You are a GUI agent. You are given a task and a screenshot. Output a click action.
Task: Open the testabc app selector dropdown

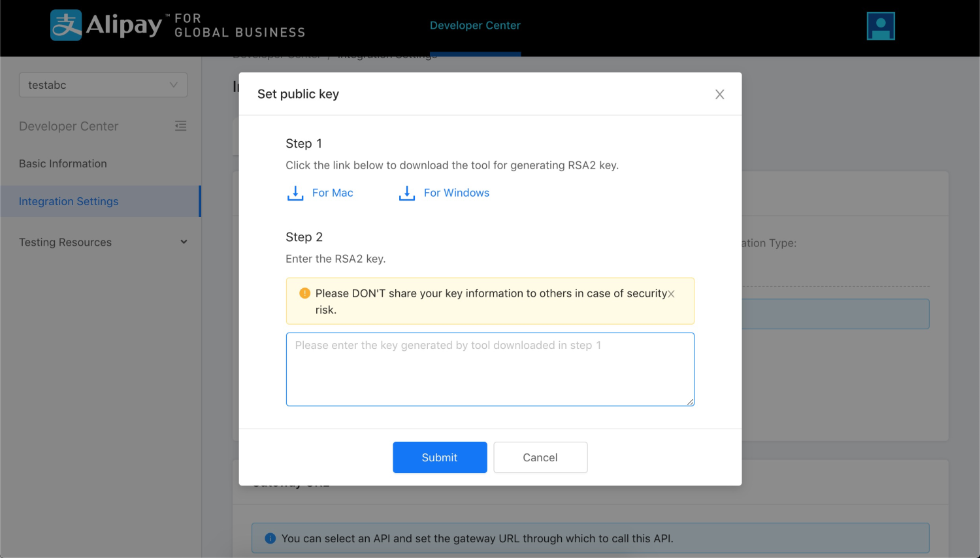point(103,85)
